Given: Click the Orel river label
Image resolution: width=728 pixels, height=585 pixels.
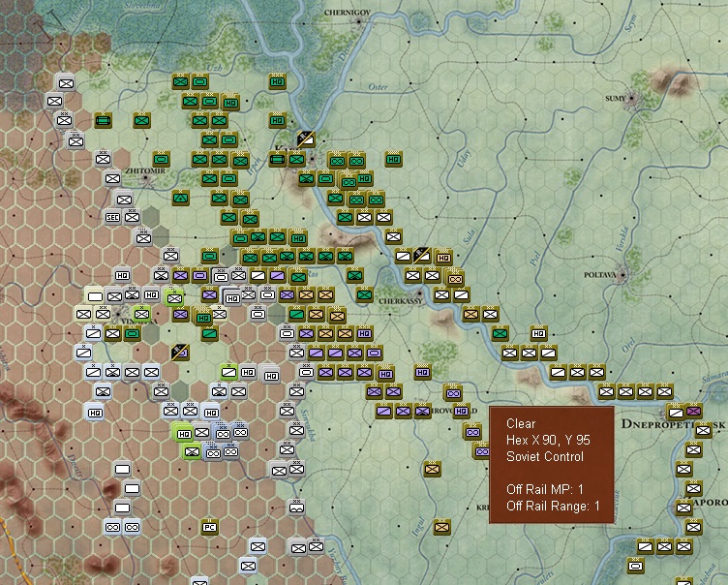Looking at the screenshot, I should coord(627,346).
